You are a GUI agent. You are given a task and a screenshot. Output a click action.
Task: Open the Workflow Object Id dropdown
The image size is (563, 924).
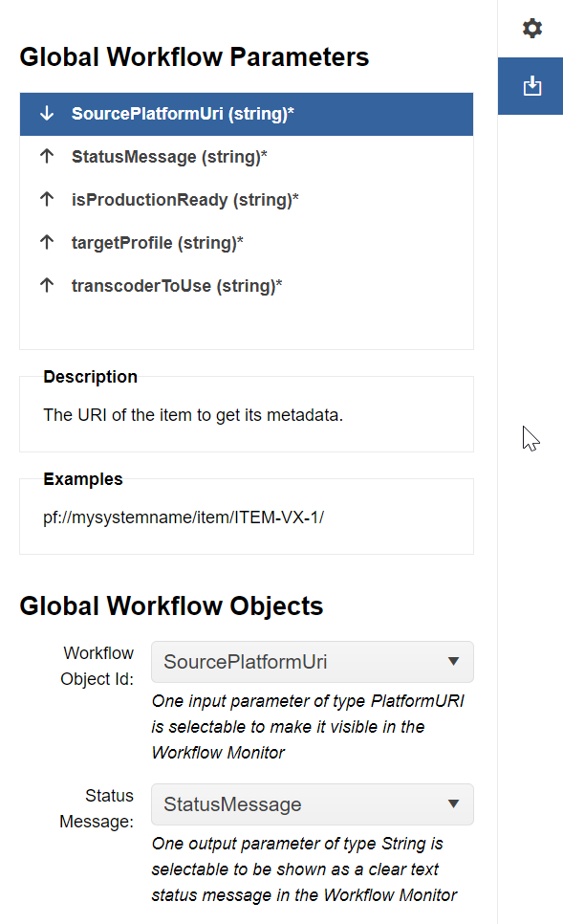click(313, 662)
